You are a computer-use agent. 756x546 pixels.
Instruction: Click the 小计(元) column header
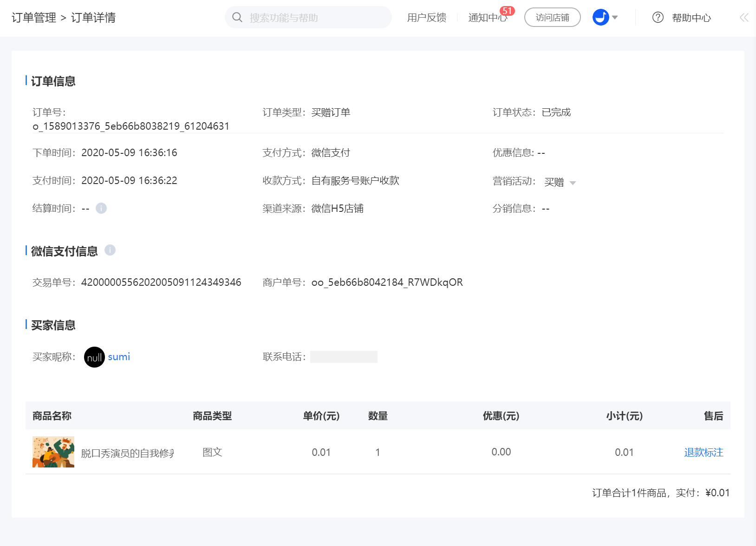coord(624,416)
